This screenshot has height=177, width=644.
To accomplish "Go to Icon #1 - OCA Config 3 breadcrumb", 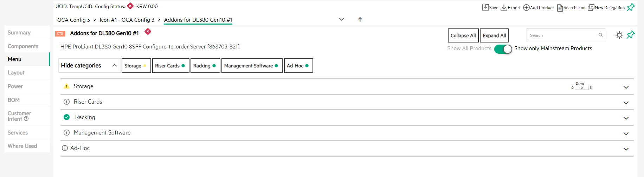I will click(x=127, y=20).
